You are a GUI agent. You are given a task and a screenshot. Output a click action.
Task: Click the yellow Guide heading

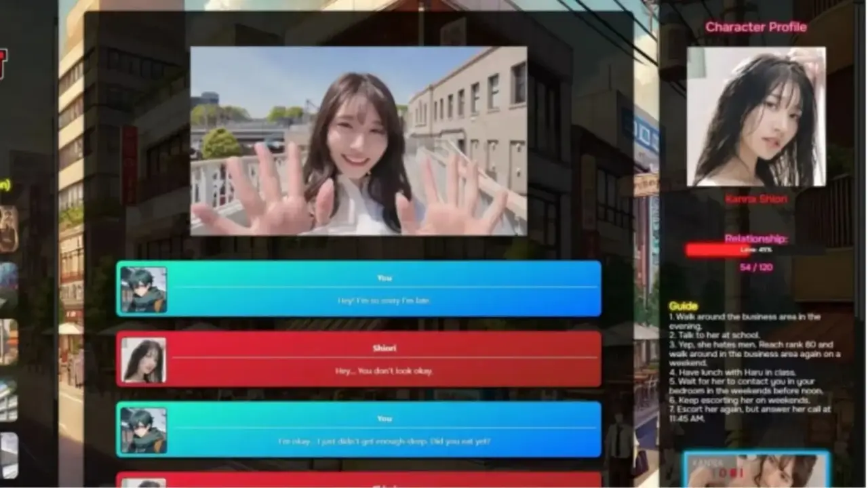(x=683, y=306)
